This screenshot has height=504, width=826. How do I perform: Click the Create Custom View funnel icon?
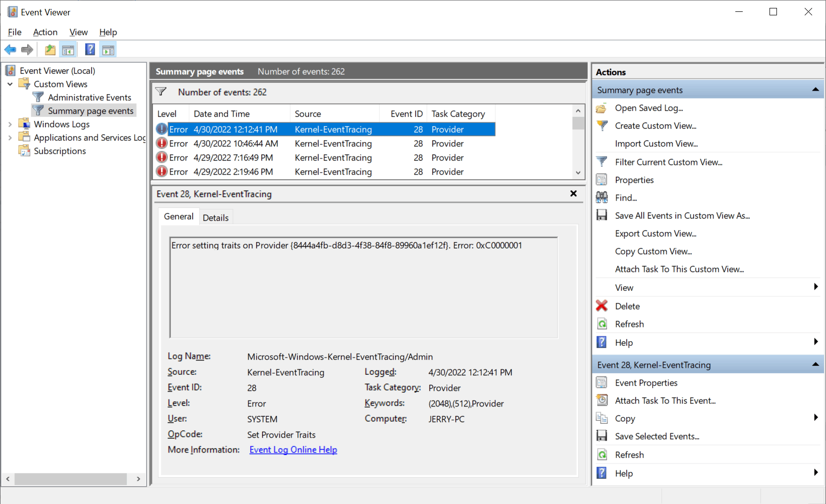602,126
